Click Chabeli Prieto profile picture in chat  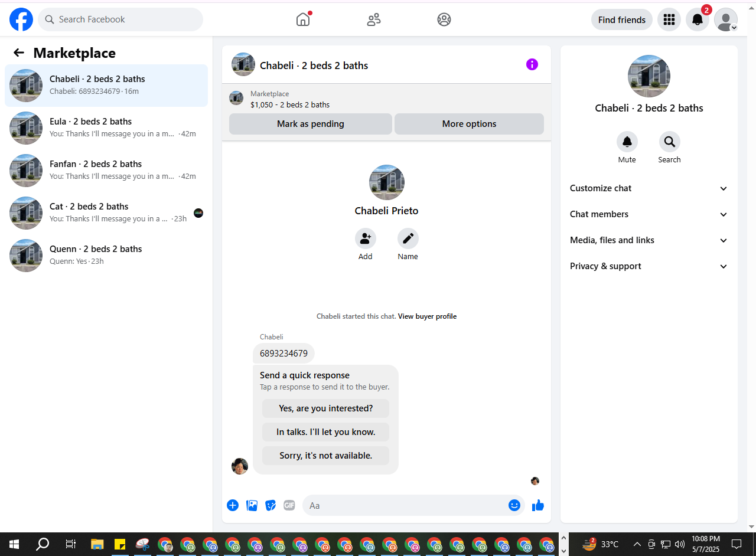(x=387, y=182)
